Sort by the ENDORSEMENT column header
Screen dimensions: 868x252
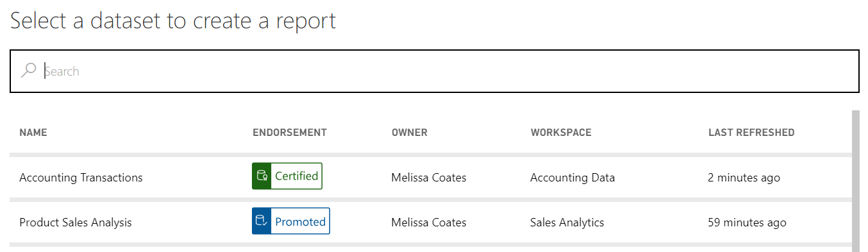click(290, 133)
